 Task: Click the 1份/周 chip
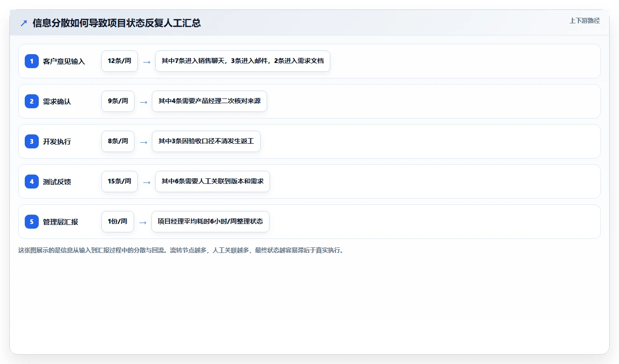pyautogui.click(x=118, y=222)
